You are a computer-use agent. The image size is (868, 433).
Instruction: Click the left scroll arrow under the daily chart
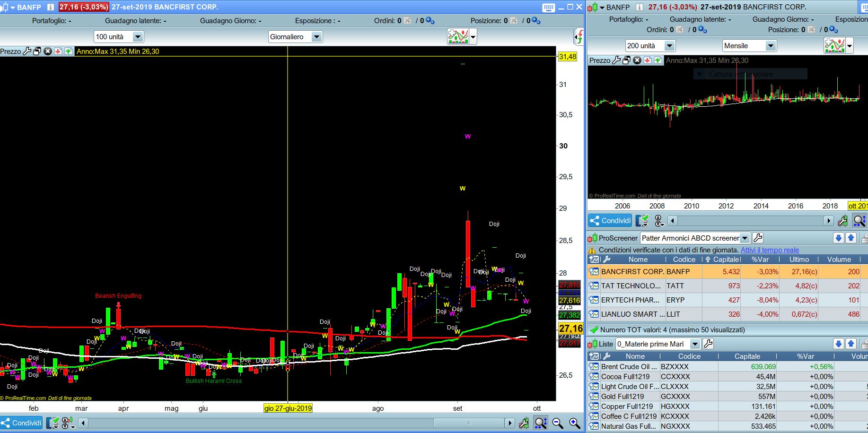pos(83,423)
